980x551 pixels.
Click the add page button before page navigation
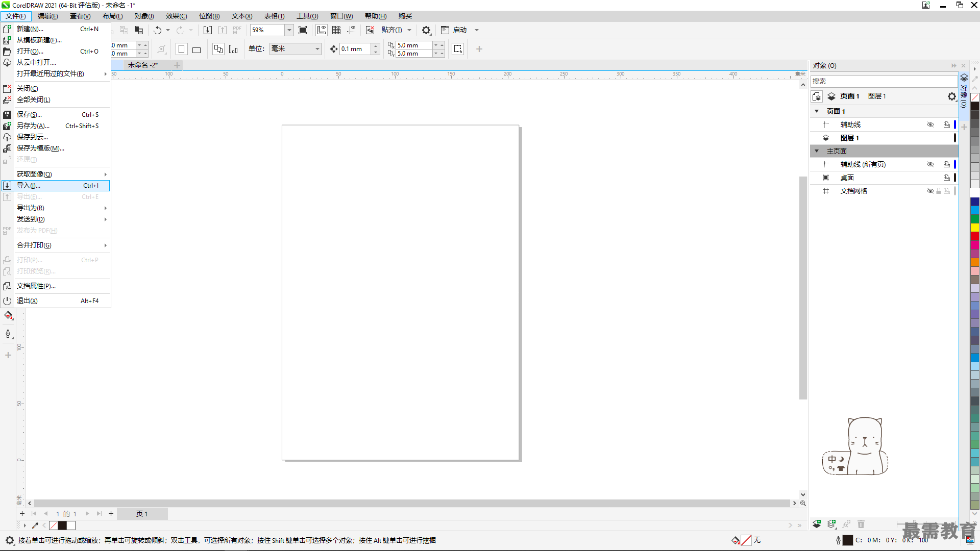coord(22,514)
